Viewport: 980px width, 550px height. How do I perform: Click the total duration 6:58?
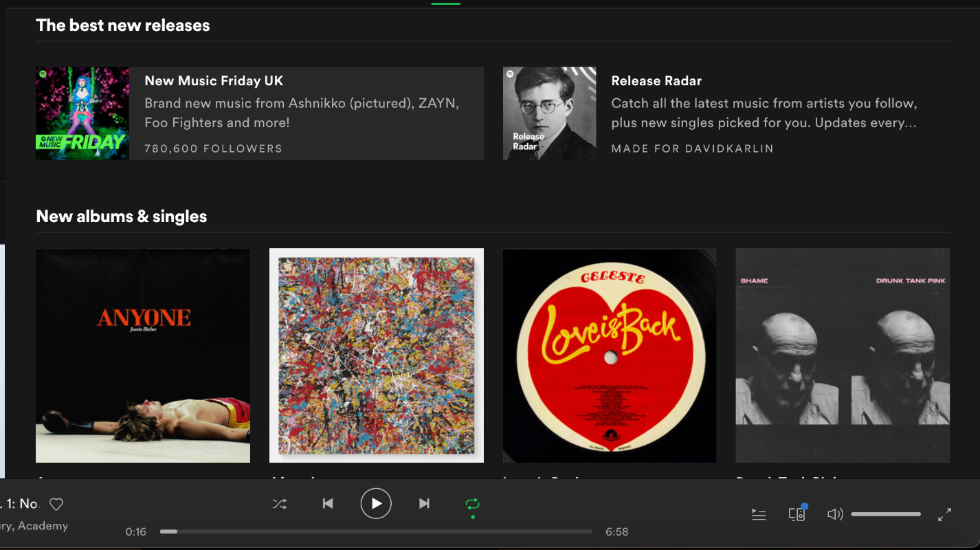(x=616, y=531)
